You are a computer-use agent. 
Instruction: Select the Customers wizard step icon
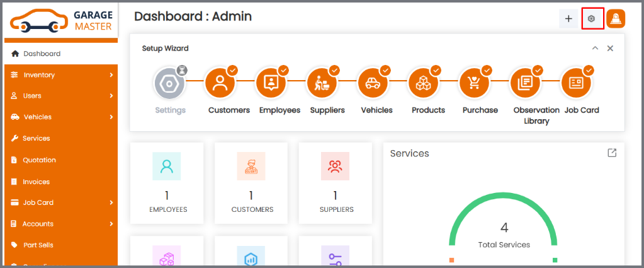point(220,83)
